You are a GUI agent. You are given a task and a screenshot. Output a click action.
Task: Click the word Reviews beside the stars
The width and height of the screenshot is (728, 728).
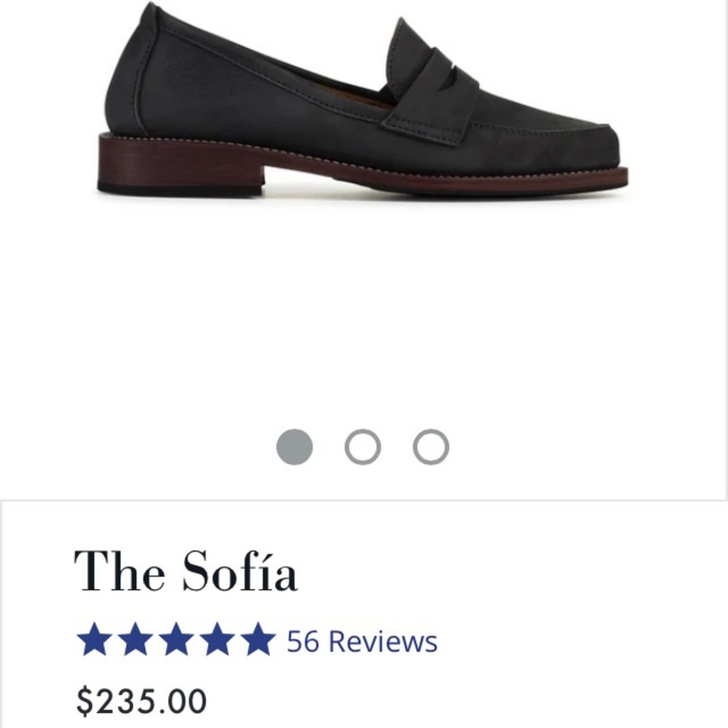pyautogui.click(x=384, y=641)
